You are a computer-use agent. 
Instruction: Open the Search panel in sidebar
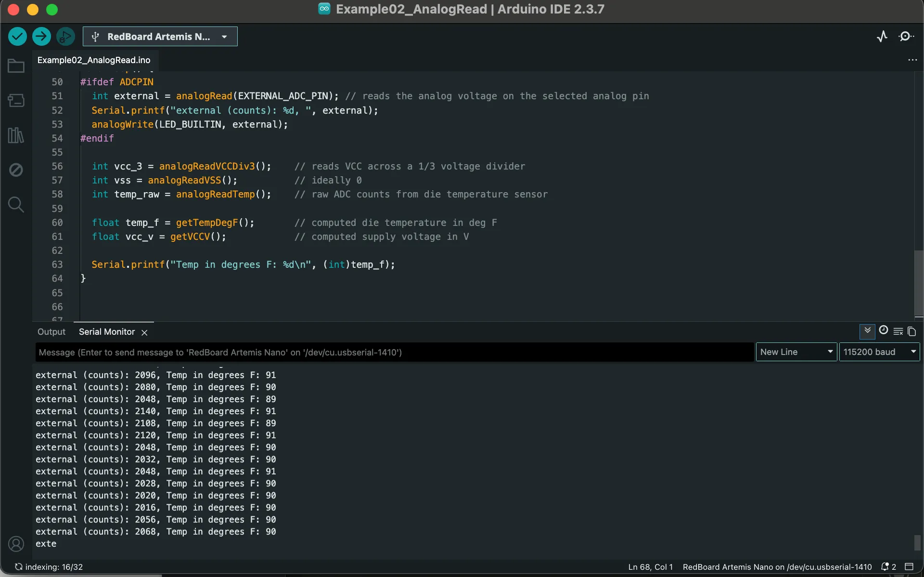click(x=16, y=205)
